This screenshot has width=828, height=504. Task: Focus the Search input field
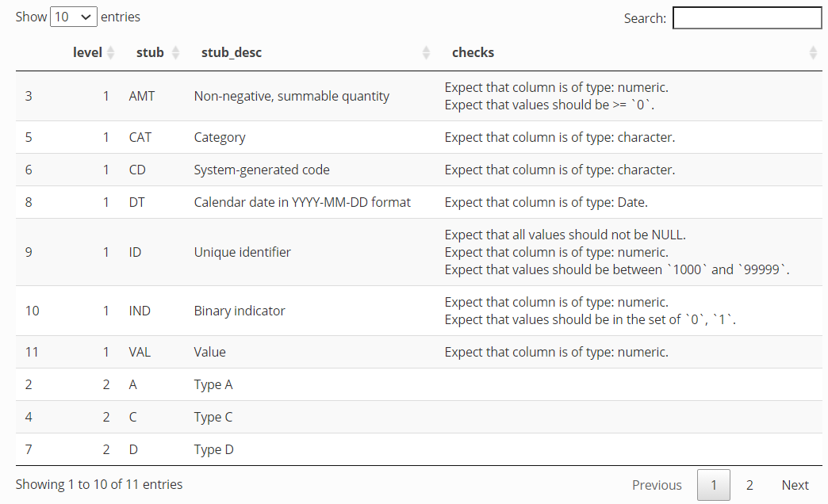coord(746,18)
